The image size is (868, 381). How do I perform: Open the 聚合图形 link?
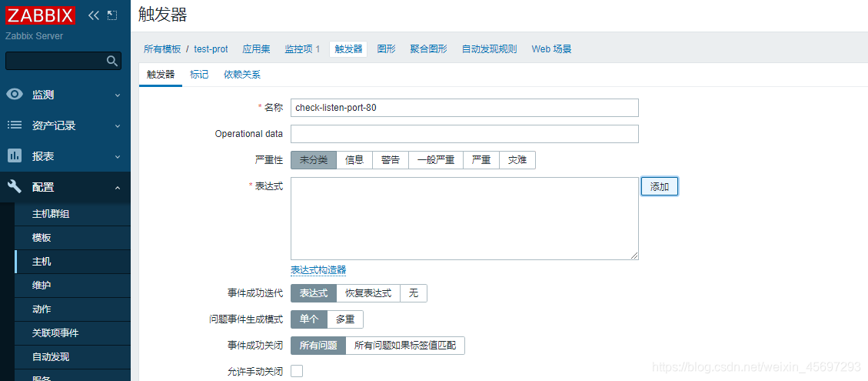coord(428,48)
